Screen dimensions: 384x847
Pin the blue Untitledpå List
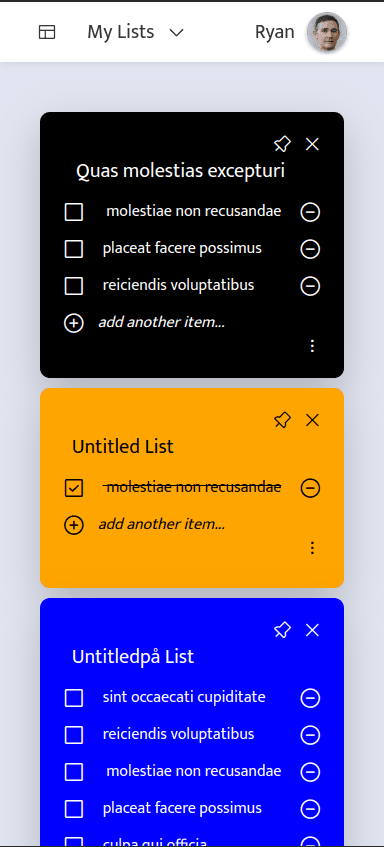click(x=282, y=630)
